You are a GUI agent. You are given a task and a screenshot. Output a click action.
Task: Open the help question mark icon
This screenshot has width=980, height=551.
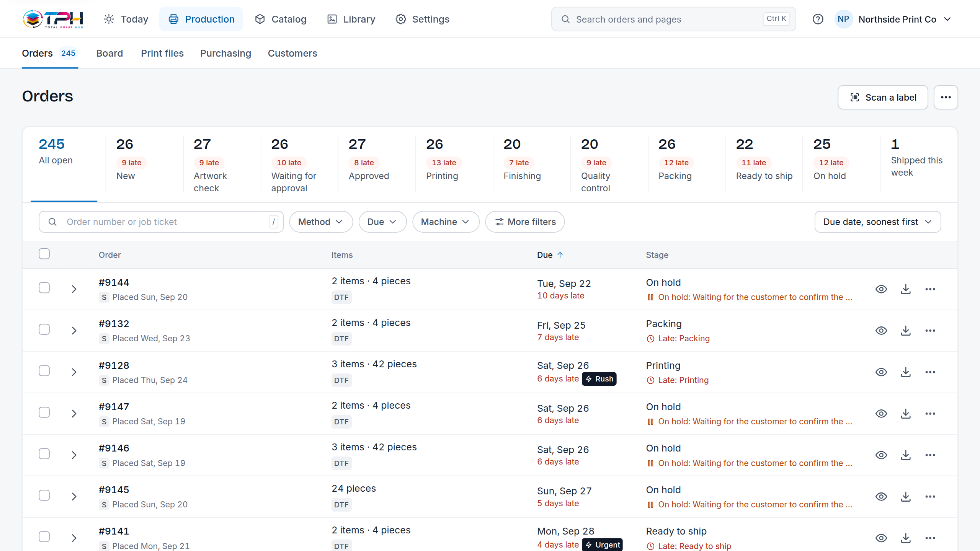(x=818, y=19)
